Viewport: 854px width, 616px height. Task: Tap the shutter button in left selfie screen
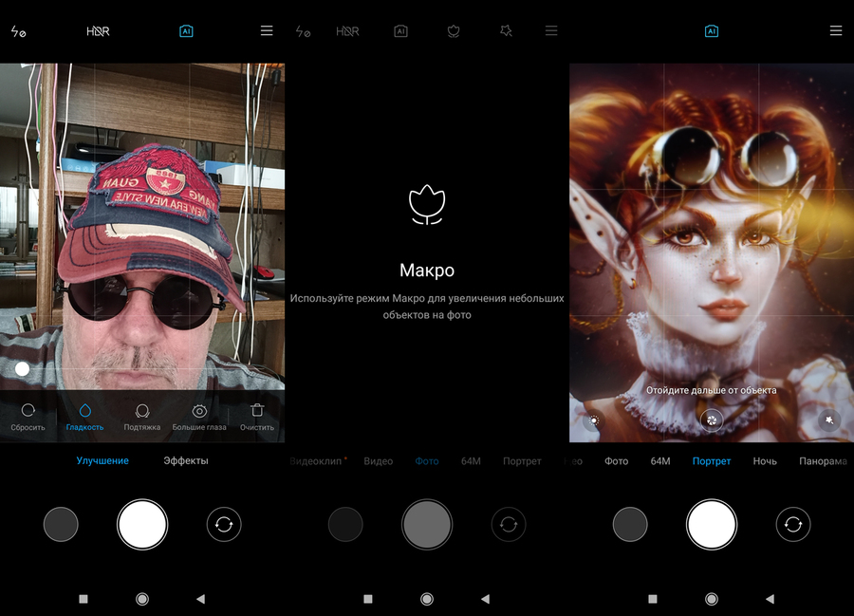point(142,525)
